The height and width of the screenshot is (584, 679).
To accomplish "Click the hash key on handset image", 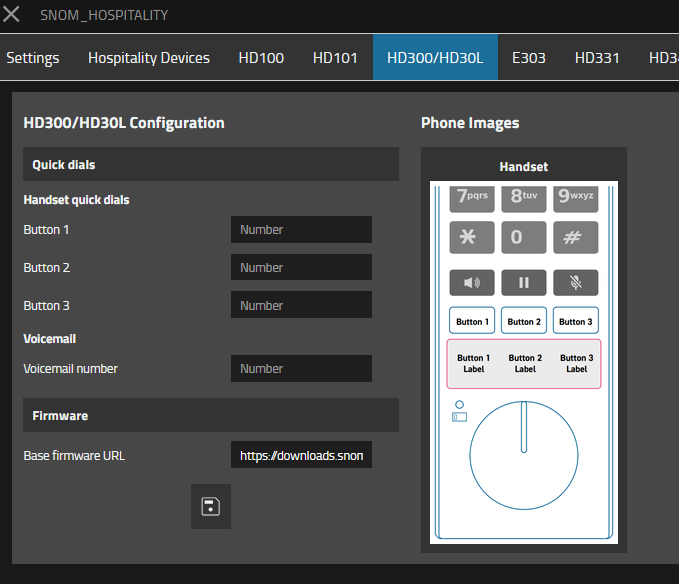I will point(576,237).
